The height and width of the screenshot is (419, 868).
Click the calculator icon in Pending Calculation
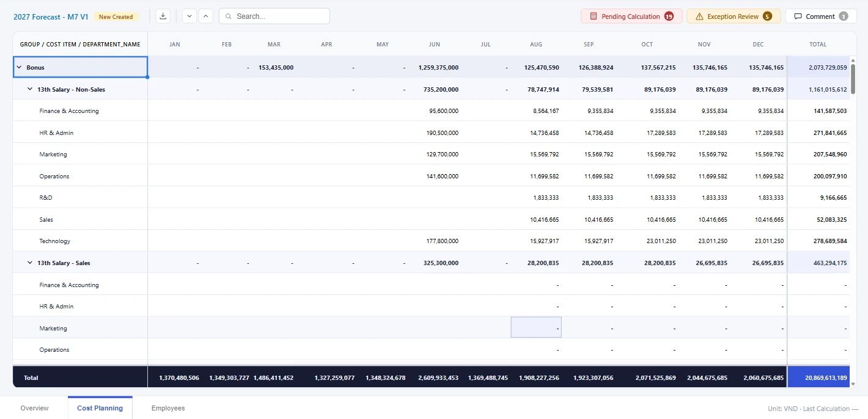[593, 16]
